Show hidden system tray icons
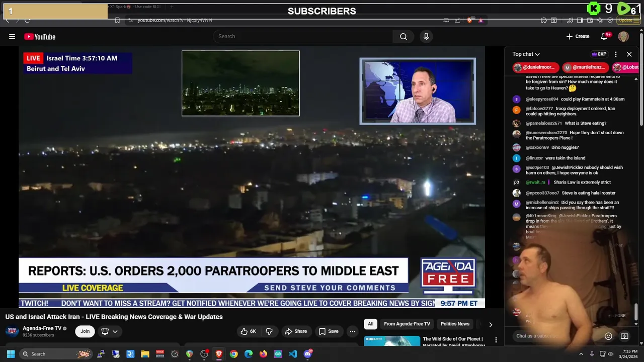The width and height of the screenshot is (644, 362). point(581,354)
